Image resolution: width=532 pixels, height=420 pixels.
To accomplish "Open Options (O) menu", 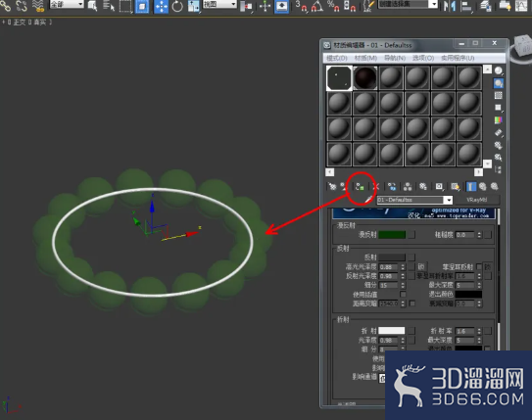I will (x=423, y=58).
